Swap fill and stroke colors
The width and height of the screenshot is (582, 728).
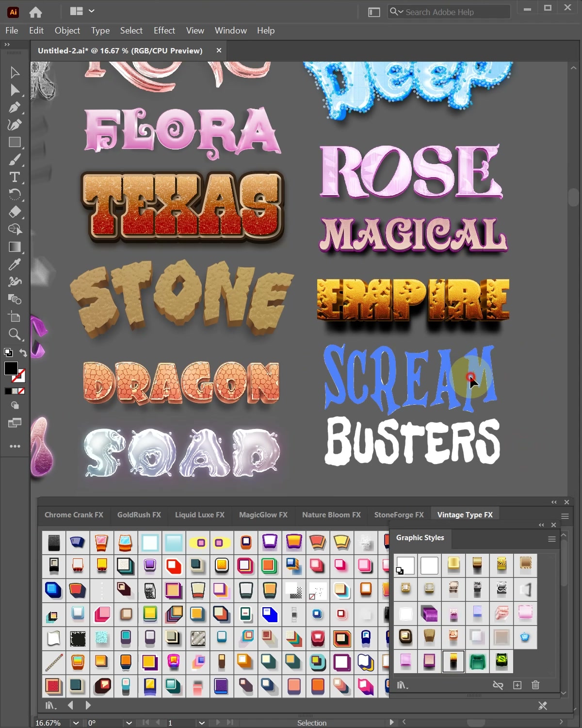tap(23, 352)
